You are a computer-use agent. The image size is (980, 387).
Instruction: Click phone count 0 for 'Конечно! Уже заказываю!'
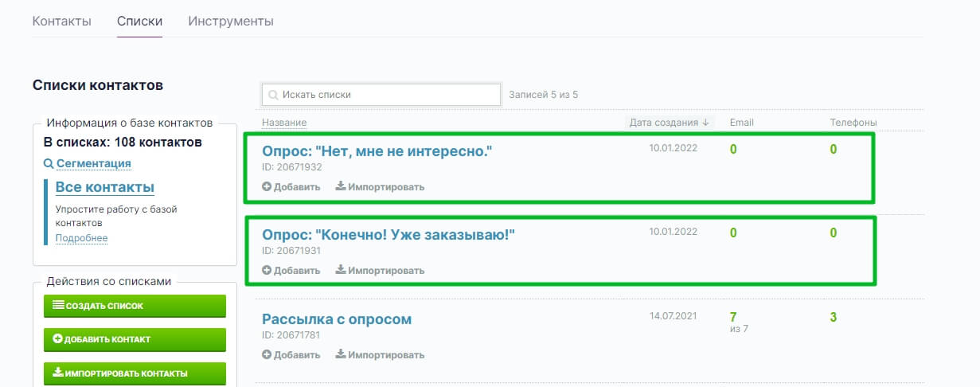point(834,233)
